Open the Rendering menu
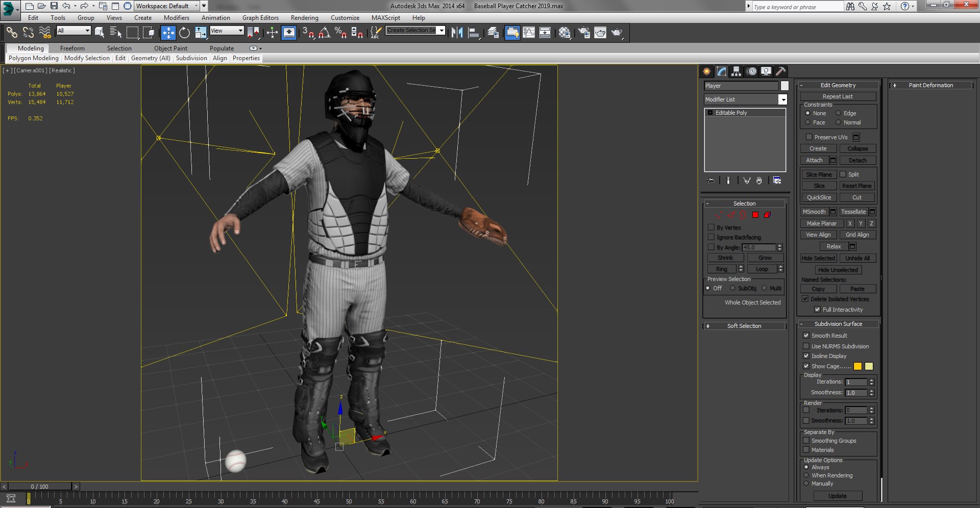The image size is (980, 508). [305, 18]
